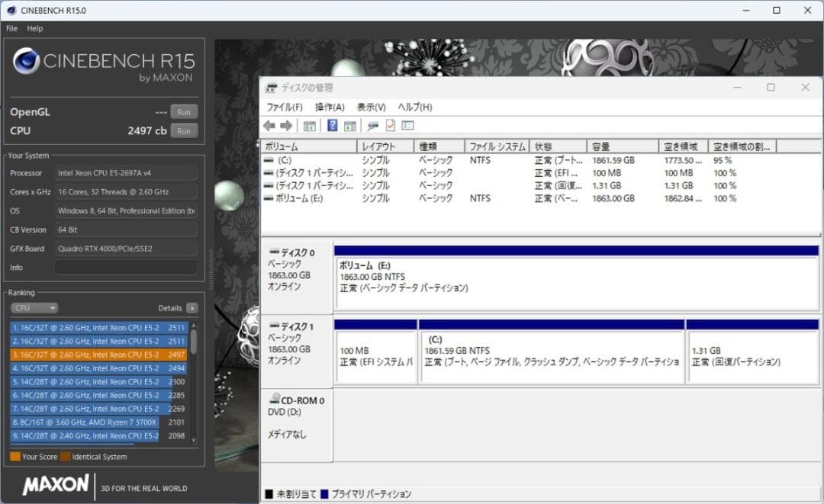Click the Disk Management window title icon
This screenshot has width=824, height=504.
point(272,88)
